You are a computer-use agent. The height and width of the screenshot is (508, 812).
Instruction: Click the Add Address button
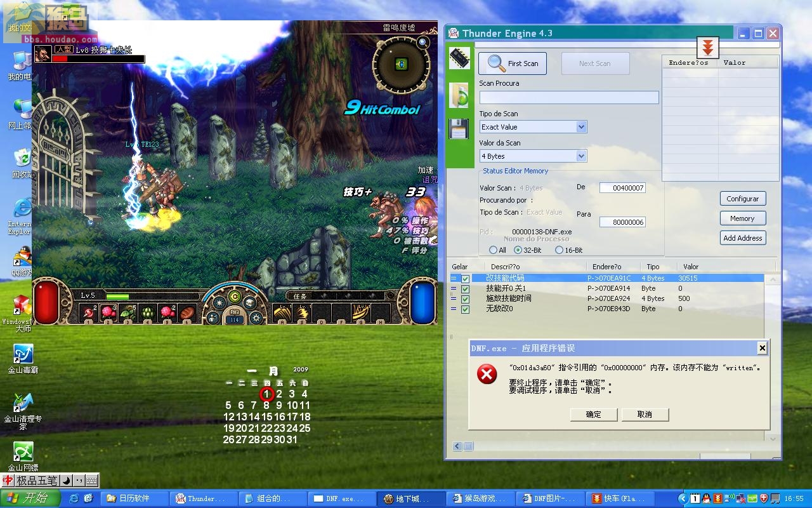(x=743, y=238)
